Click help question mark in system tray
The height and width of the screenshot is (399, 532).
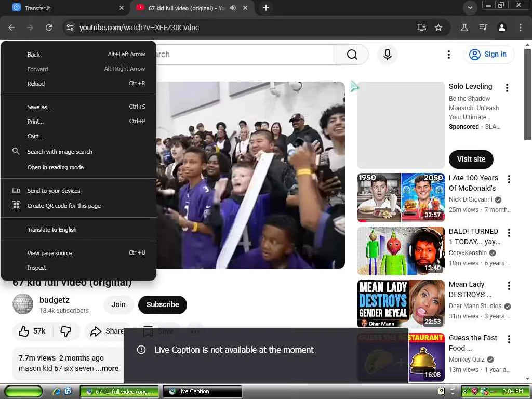(441, 392)
